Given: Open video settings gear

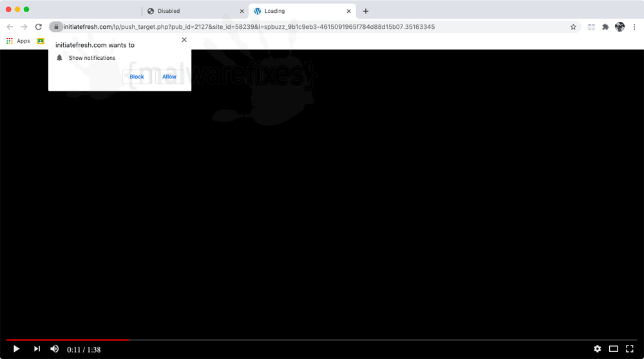Looking at the screenshot, I should coord(597,349).
